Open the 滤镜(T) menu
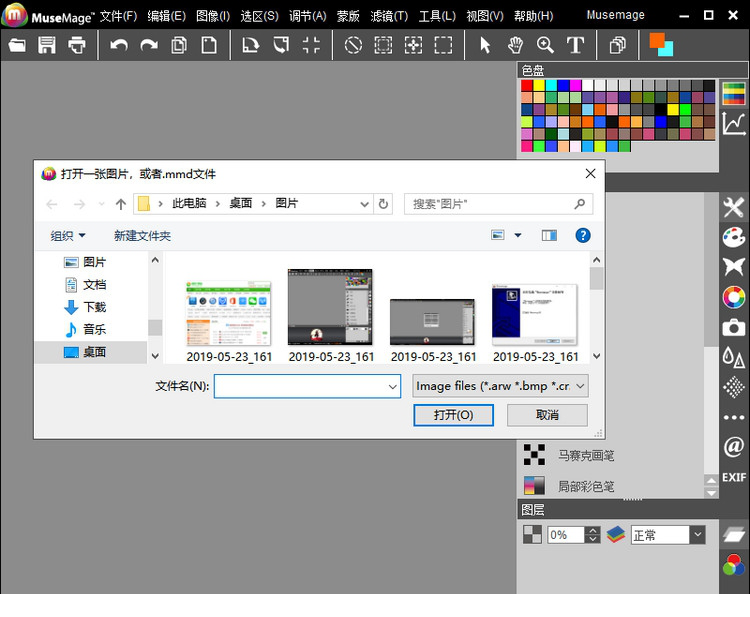Image resolution: width=750 pixels, height=617 pixels. [389, 16]
